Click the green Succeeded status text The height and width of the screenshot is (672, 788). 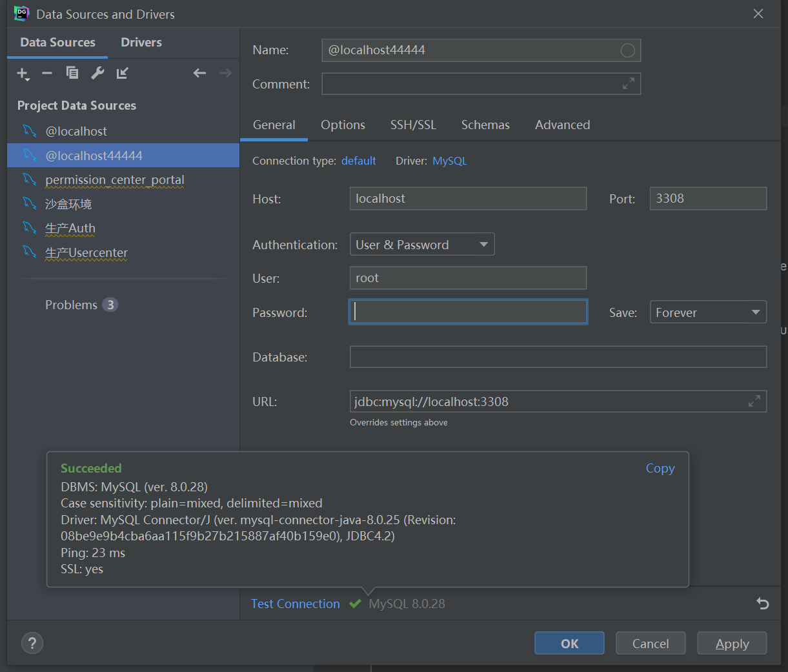point(91,469)
